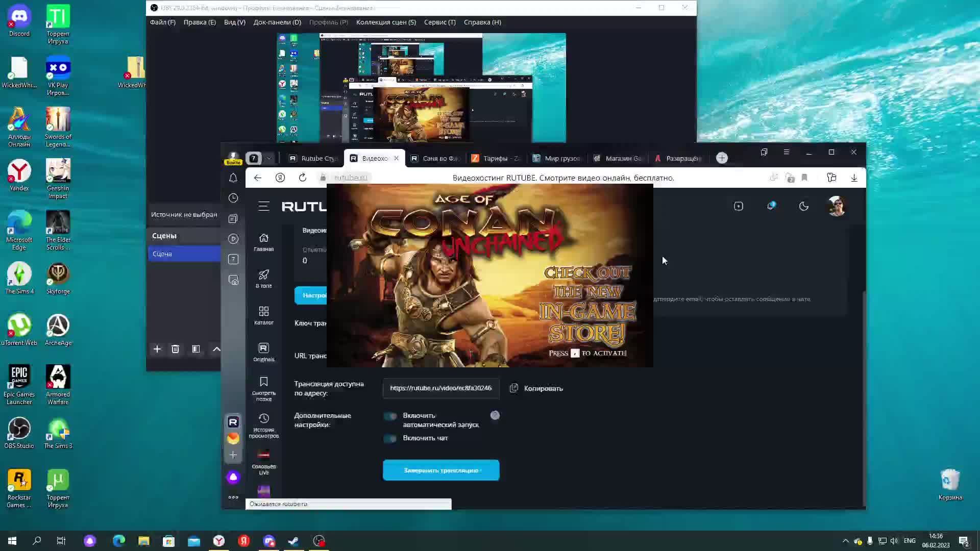The width and height of the screenshot is (980, 551).
Task: Open the scene filters icon
Action: 195,349
